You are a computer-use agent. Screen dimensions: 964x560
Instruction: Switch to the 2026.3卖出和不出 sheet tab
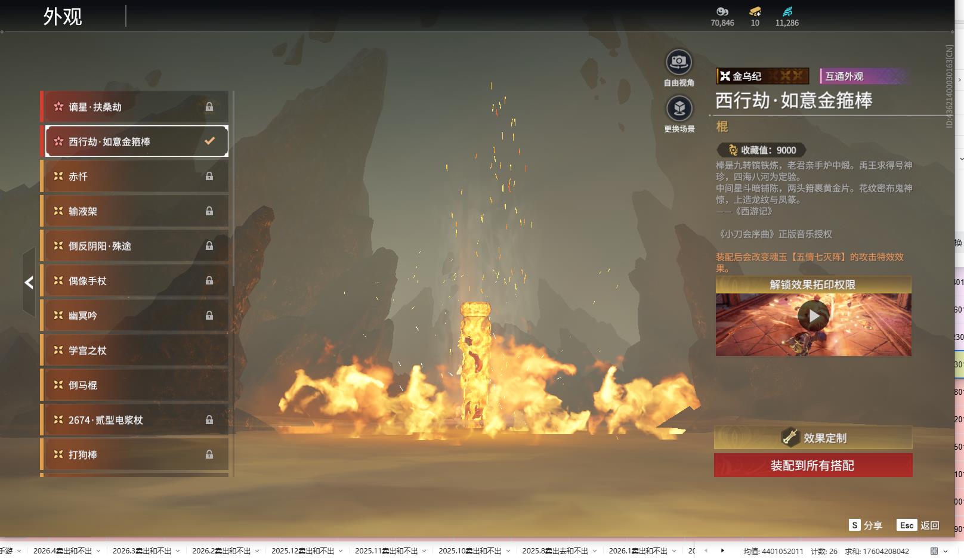(141, 551)
